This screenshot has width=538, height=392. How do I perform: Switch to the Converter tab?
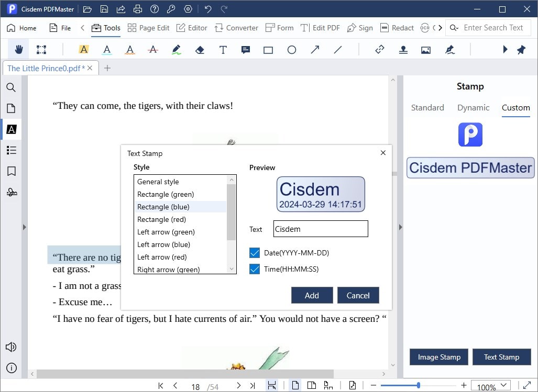pos(236,28)
